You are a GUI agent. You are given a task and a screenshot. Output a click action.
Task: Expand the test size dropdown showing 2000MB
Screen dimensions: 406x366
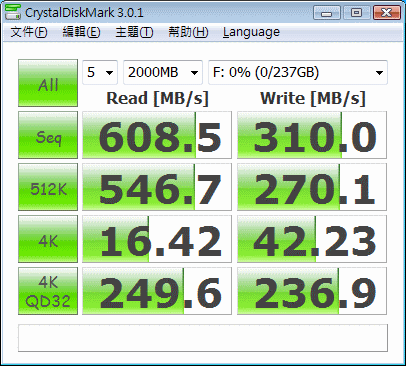pyautogui.click(x=163, y=72)
